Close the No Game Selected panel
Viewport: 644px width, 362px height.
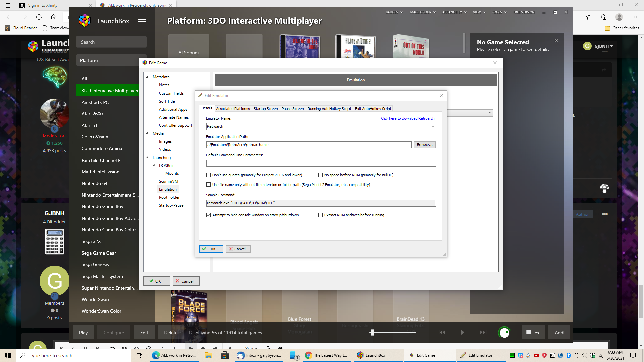pos(556,41)
